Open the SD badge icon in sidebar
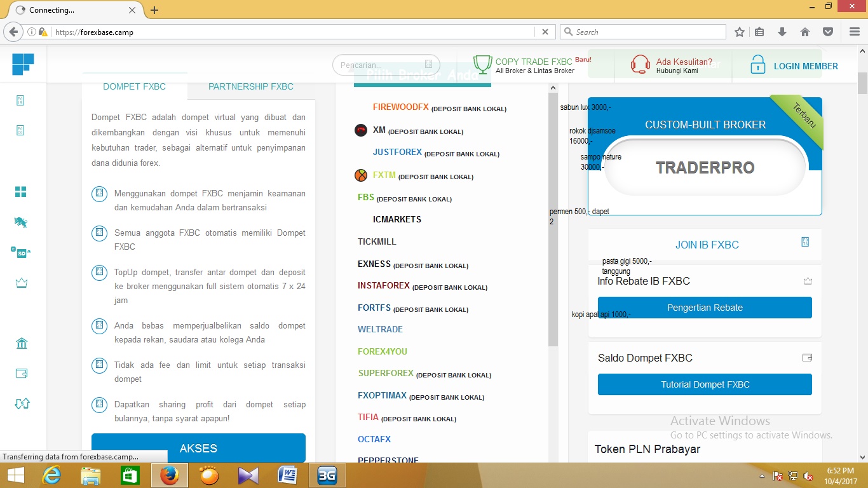868x488 pixels. click(x=21, y=252)
